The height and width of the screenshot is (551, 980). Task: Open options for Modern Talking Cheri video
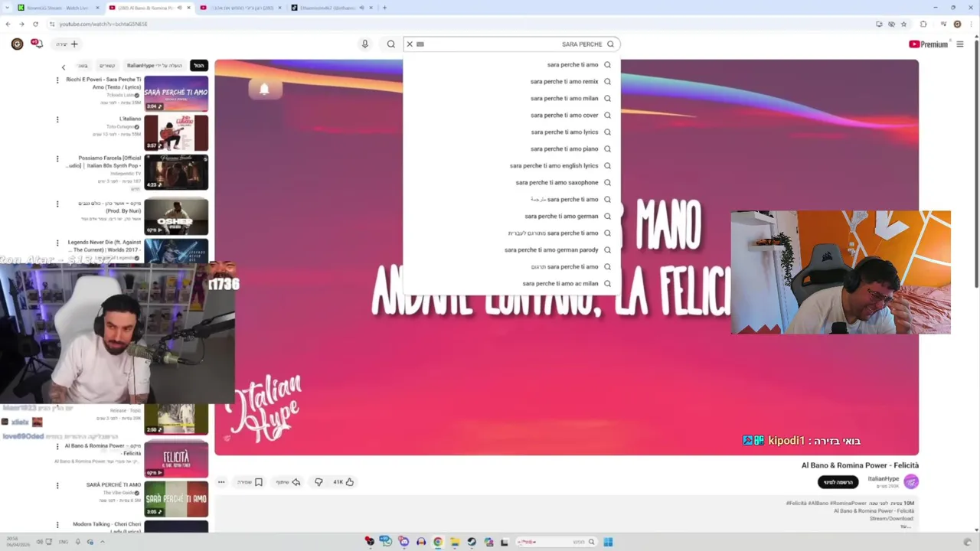tap(57, 525)
